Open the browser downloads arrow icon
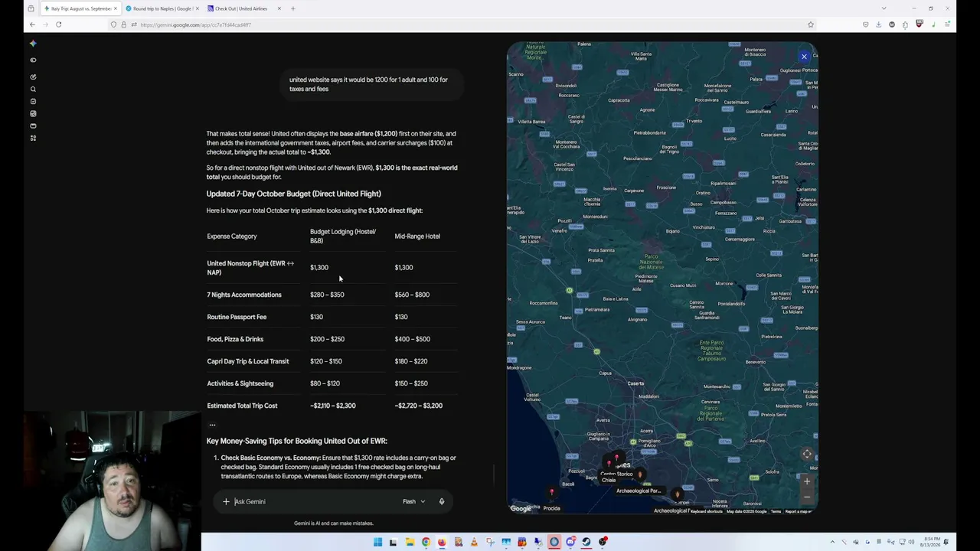Screen dimensions: 980x551 878,24
